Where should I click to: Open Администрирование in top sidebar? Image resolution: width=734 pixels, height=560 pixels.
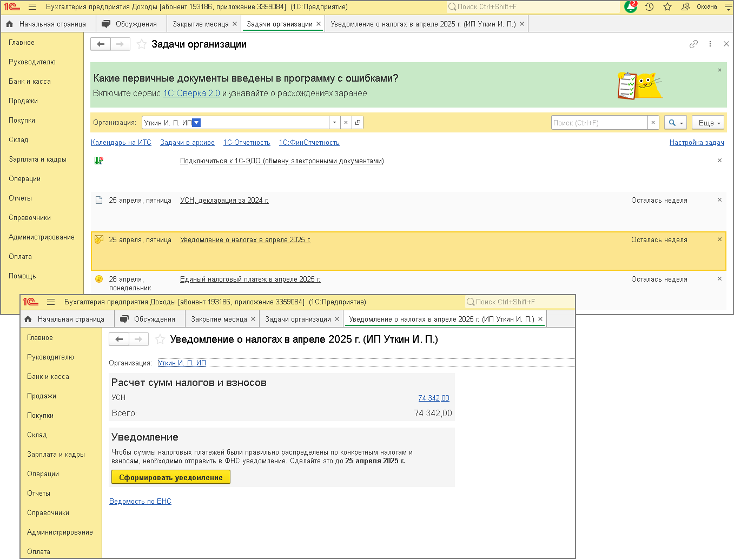click(x=42, y=237)
